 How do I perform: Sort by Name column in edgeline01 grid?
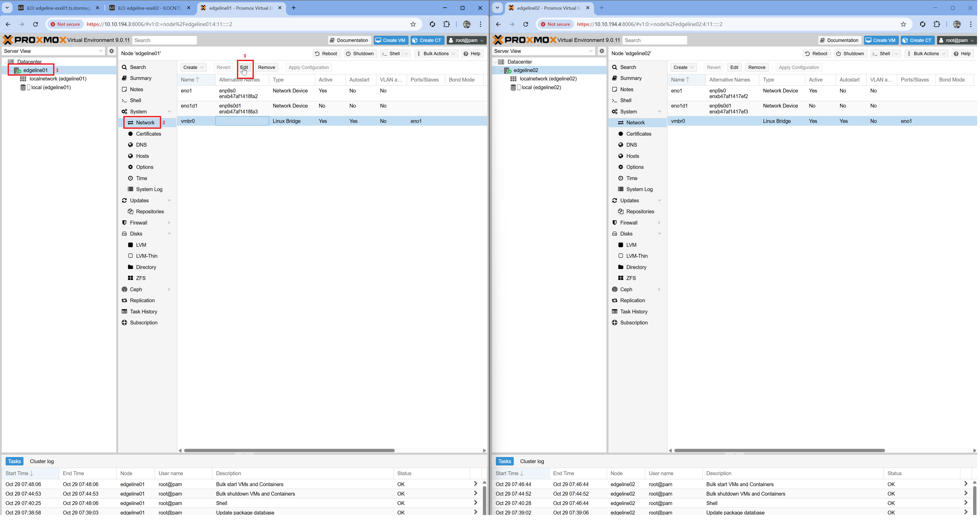tap(196, 80)
